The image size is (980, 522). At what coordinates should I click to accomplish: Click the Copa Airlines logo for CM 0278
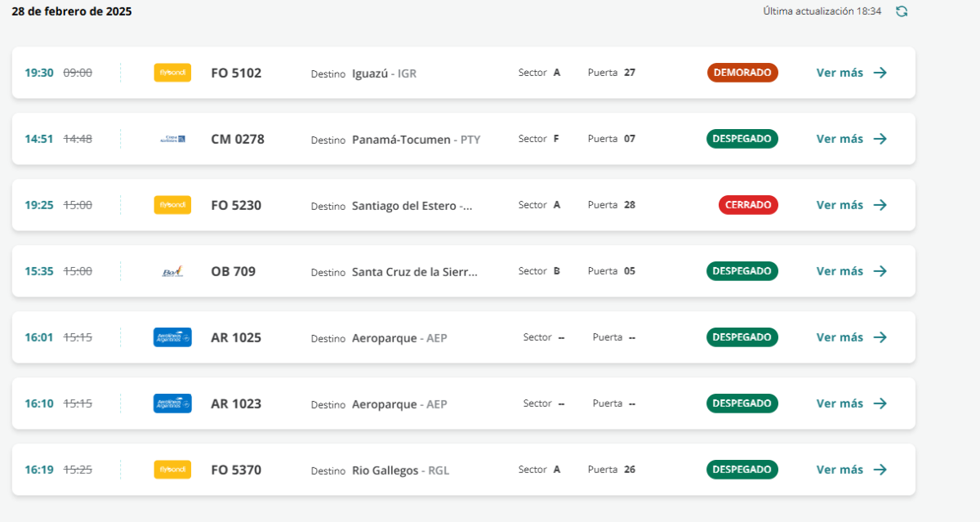pyautogui.click(x=172, y=139)
